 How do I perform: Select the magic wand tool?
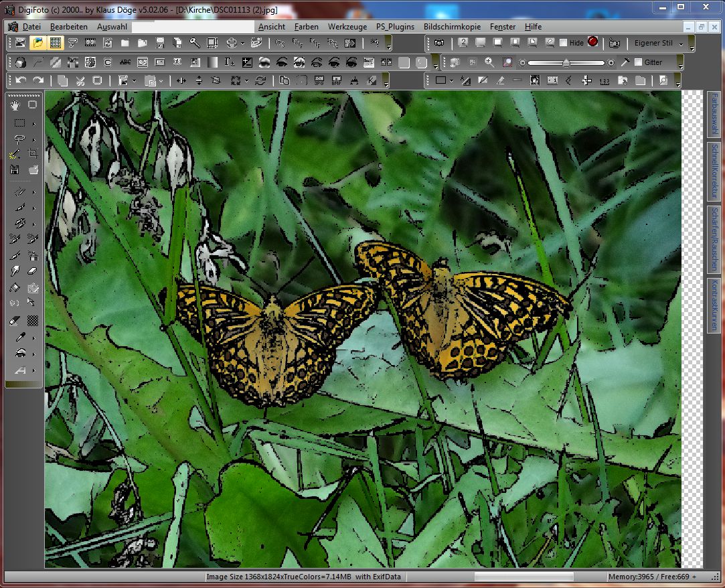coord(15,153)
